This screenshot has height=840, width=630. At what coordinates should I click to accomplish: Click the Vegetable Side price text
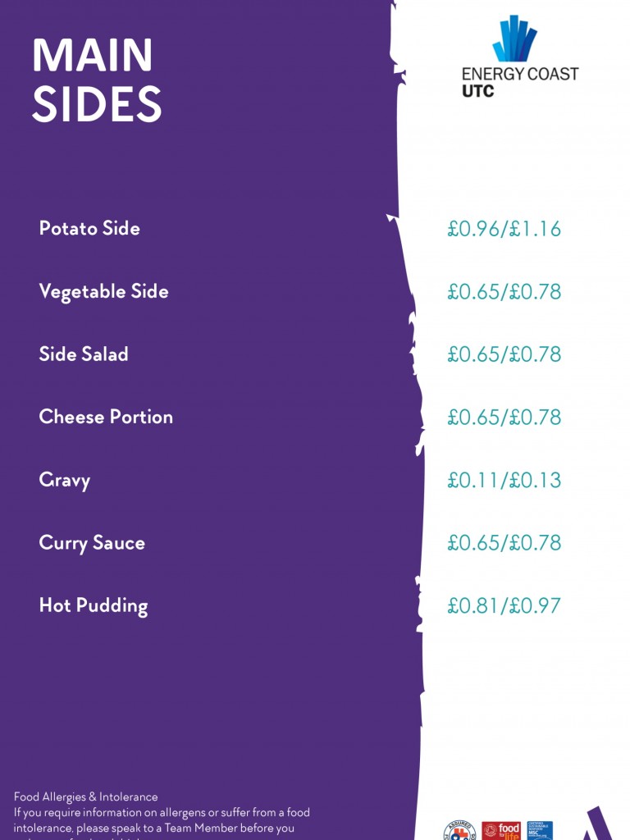click(504, 292)
